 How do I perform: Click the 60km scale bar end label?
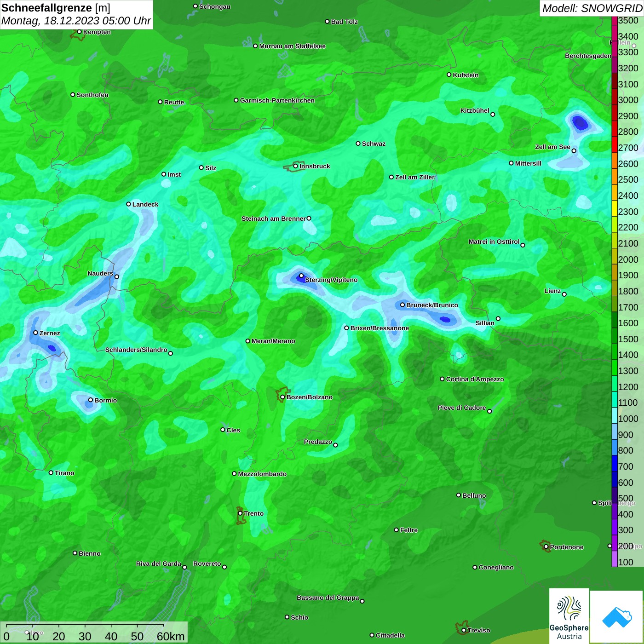(171, 636)
